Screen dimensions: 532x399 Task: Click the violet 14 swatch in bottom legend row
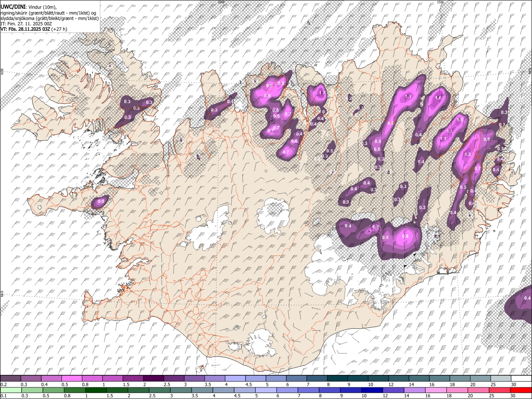414,390
